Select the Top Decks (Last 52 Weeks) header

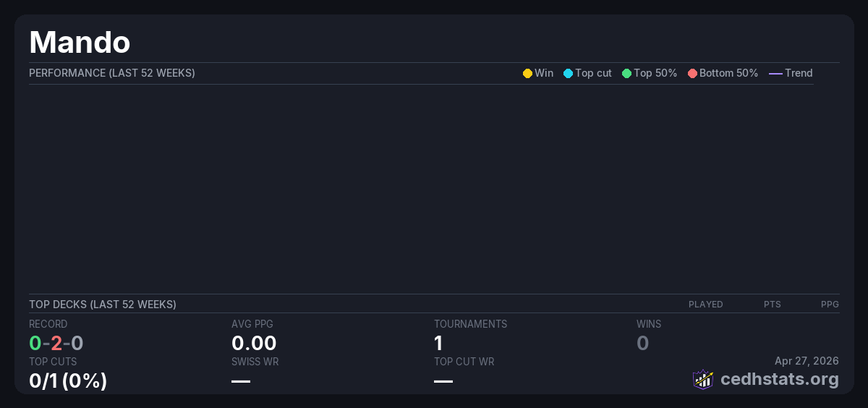click(x=103, y=305)
